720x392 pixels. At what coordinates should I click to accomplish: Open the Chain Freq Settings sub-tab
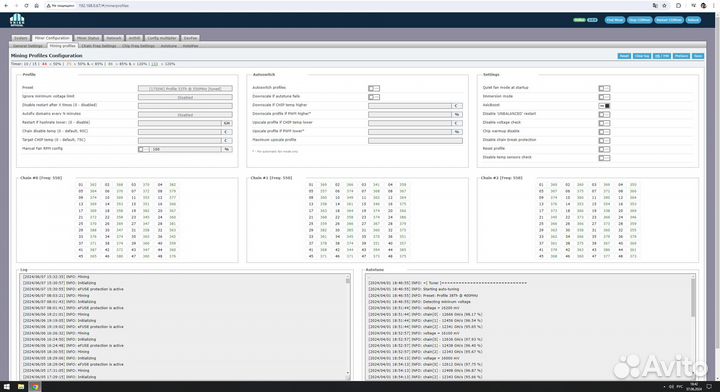(x=99, y=46)
